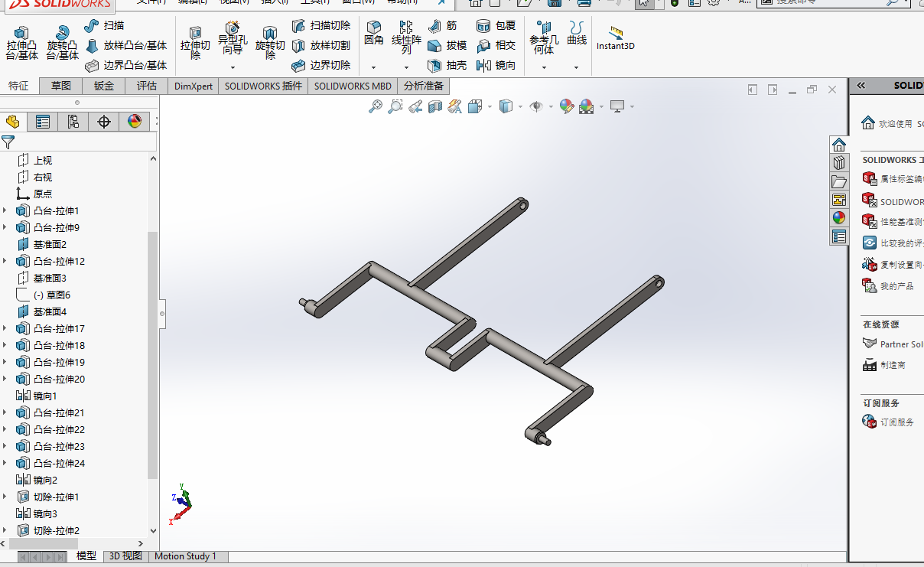Click the 旋转凸台/基体 revolve boss tool
The image size is (924, 567).
62,43
